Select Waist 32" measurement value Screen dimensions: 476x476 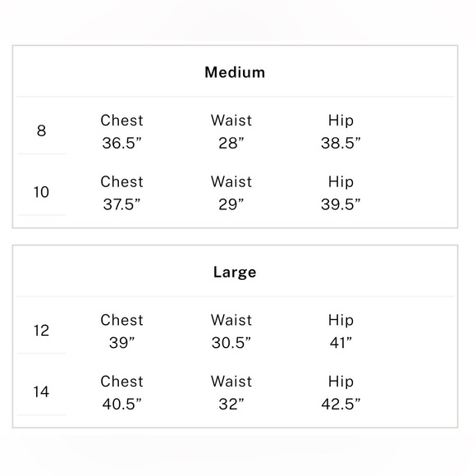point(231,404)
